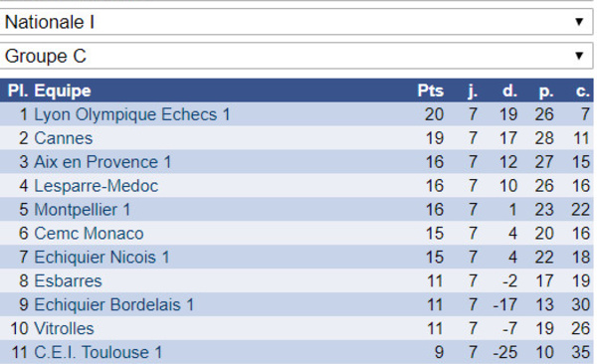Open Cemc Monaco team link
This screenshot has width=597, height=364.
point(89,234)
